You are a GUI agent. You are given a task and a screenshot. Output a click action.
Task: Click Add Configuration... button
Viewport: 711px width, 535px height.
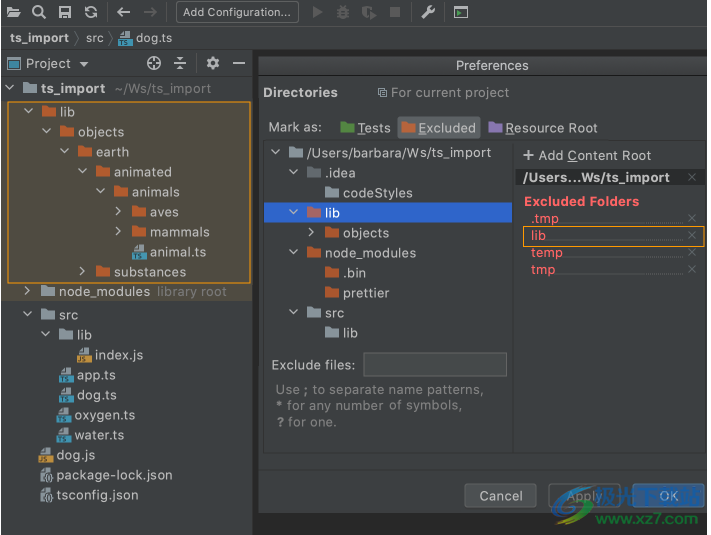click(237, 12)
